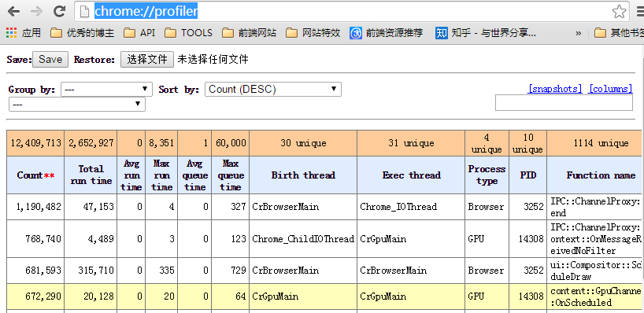
Task: Open the Sort by Count (DESC) dropdown
Action: click(272, 89)
